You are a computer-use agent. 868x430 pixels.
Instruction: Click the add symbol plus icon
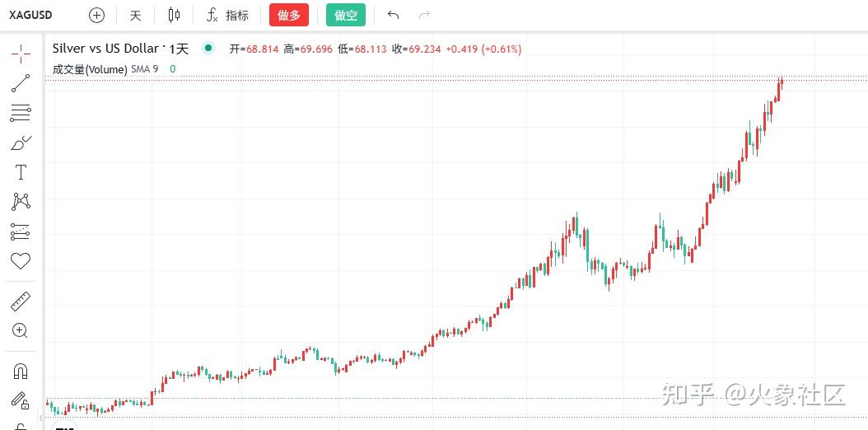click(97, 15)
